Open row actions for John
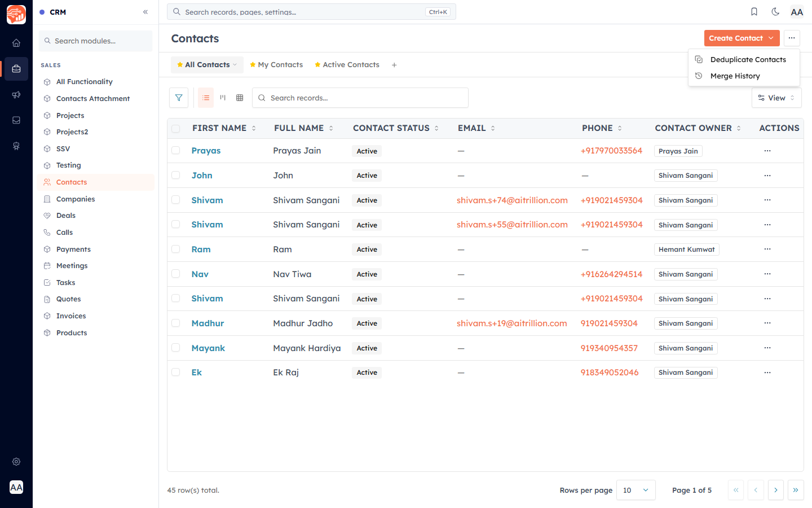The height and width of the screenshot is (508, 812). click(x=767, y=176)
